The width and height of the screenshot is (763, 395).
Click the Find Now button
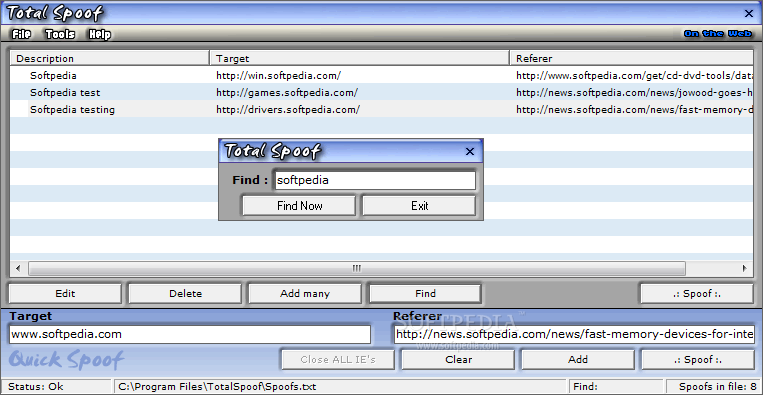pyautogui.click(x=299, y=206)
